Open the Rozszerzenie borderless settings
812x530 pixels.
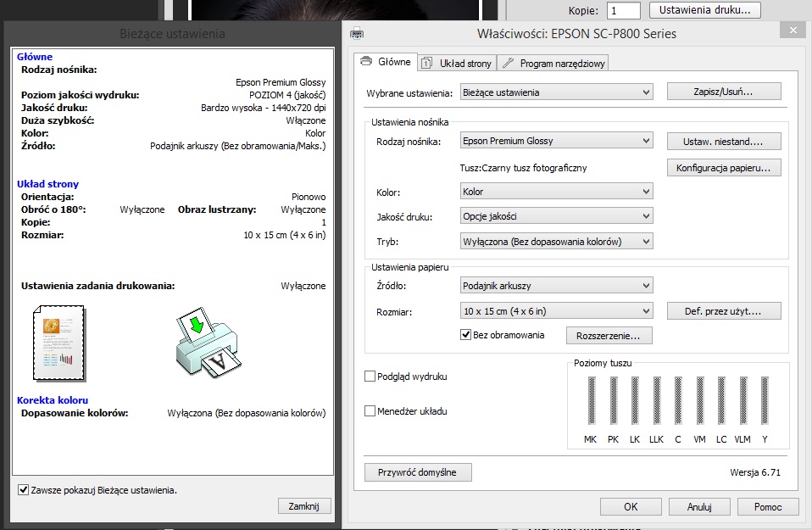[609, 336]
